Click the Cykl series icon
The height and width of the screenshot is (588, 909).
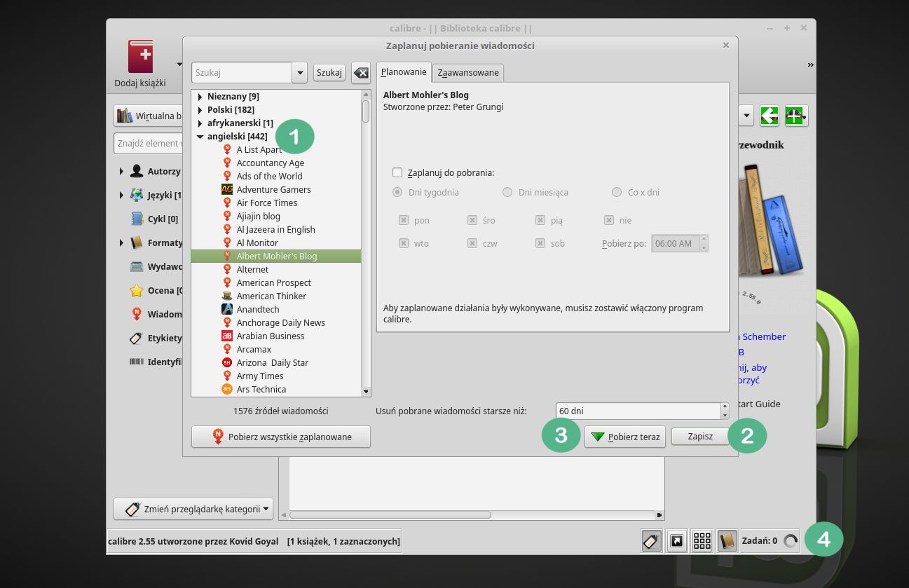coord(137,219)
